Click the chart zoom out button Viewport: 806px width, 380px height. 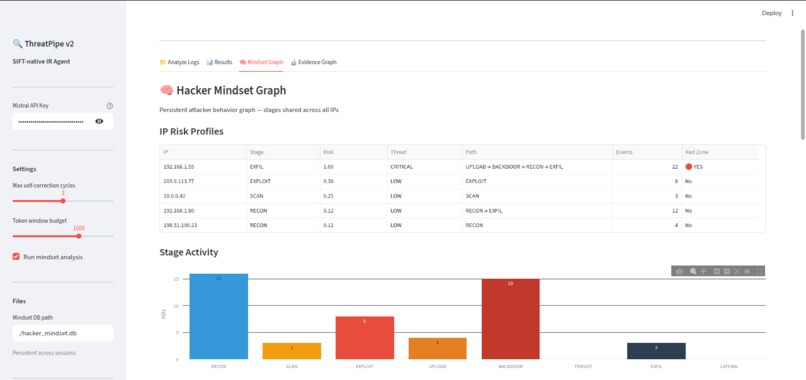coord(727,271)
